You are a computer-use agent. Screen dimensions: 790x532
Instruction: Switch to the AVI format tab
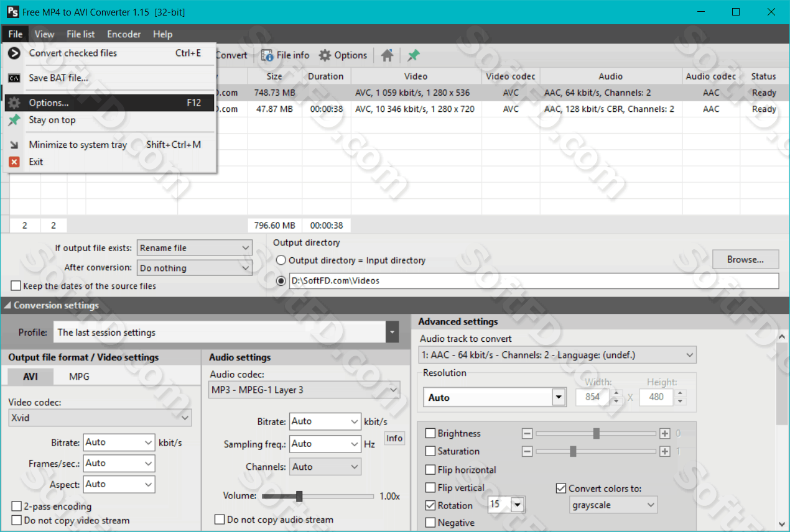[x=30, y=377]
